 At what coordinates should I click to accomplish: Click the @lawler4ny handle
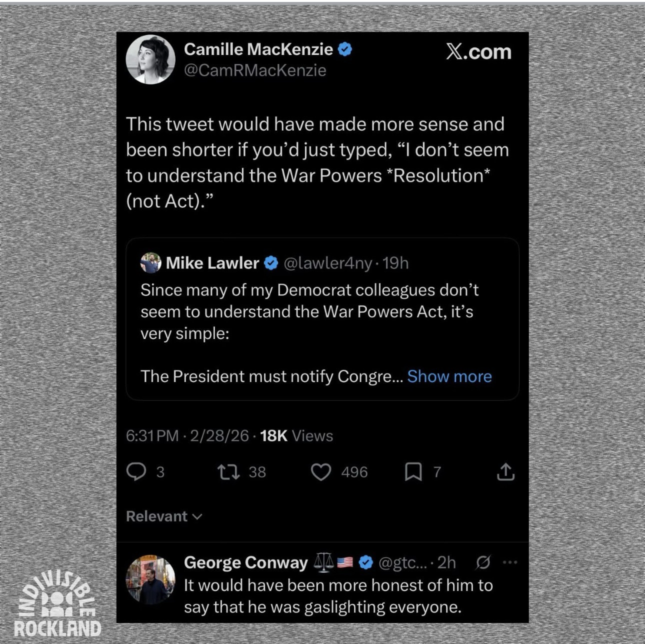click(x=328, y=263)
